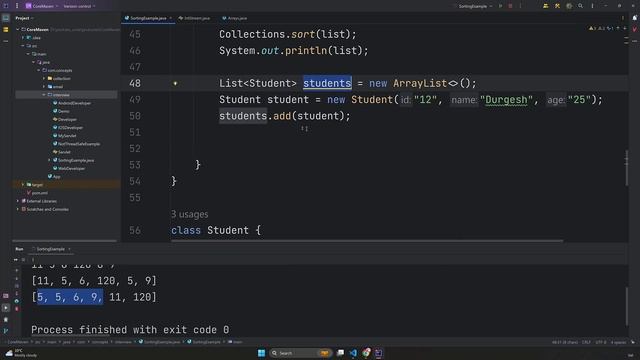Open pom.xml in project tree
Screen dimensions: 640x360
37,193
